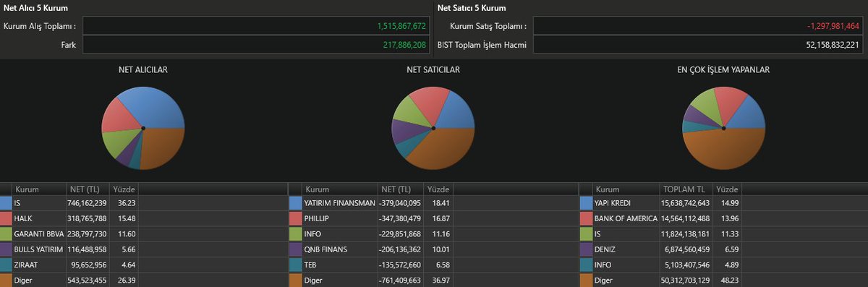
Task: Click the Kurum Alış Toplamı value field
Action: [256, 26]
